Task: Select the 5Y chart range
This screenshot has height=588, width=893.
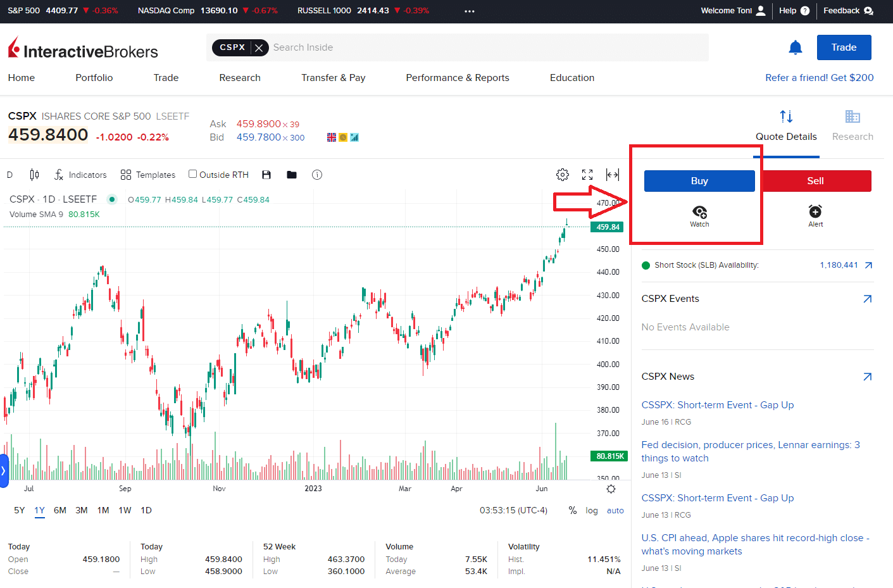Action: 20,510
